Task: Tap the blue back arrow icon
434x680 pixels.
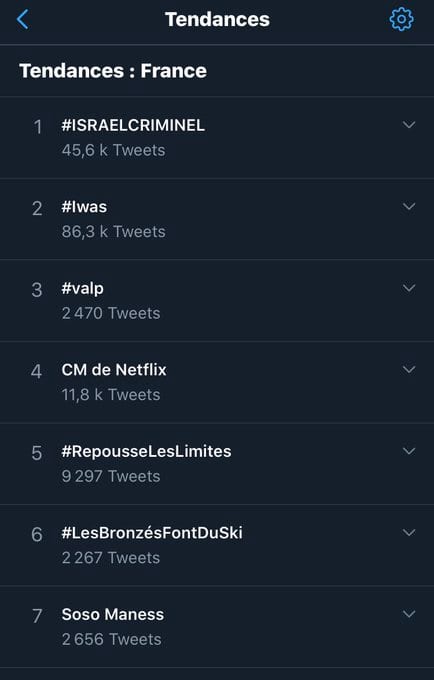Action: click(x=23, y=20)
